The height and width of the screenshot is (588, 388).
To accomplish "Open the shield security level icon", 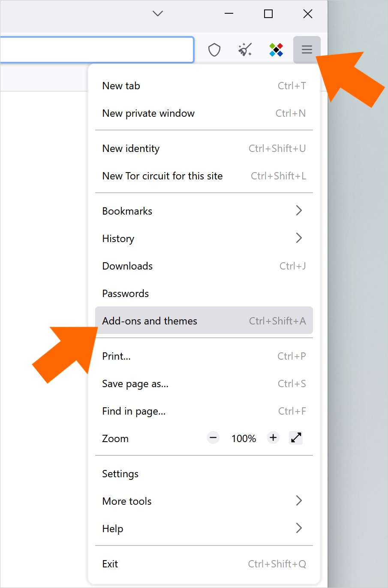I will (x=214, y=50).
